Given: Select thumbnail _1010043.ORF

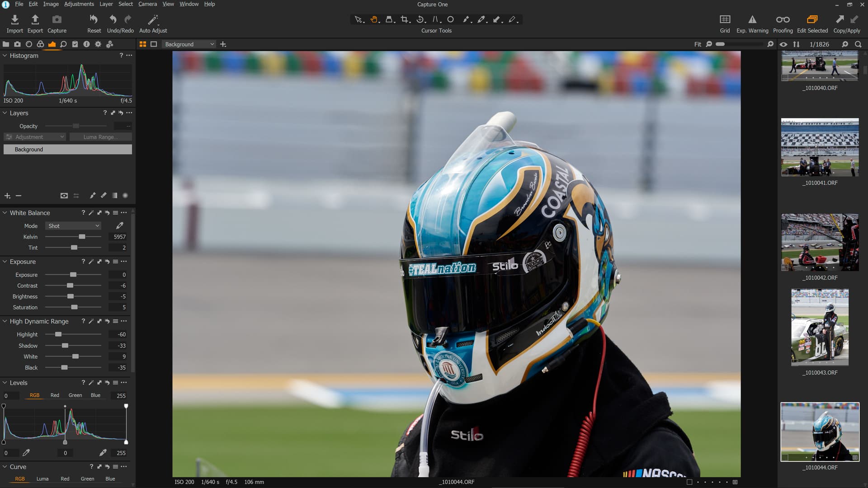Looking at the screenshot, I should pyautogui.click(x=820, y=328).
